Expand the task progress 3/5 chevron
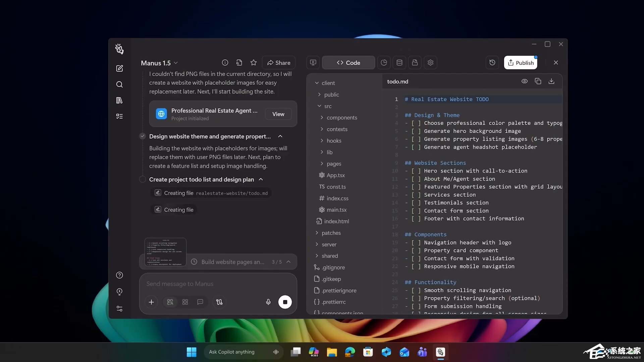Image resolution: width=644 pixels, height=362 pixels. 288,262
